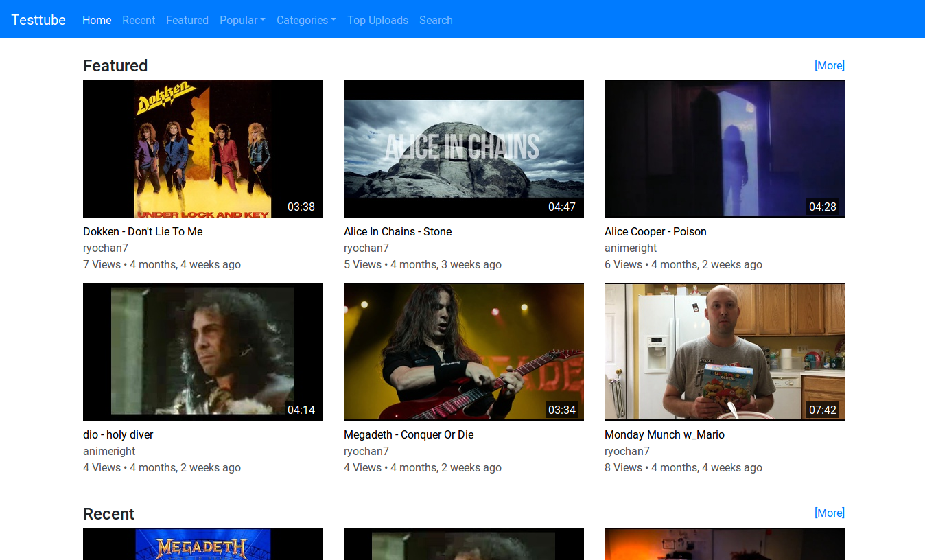Click the Featured section heading
925x560 pixels.
[115, 66]
